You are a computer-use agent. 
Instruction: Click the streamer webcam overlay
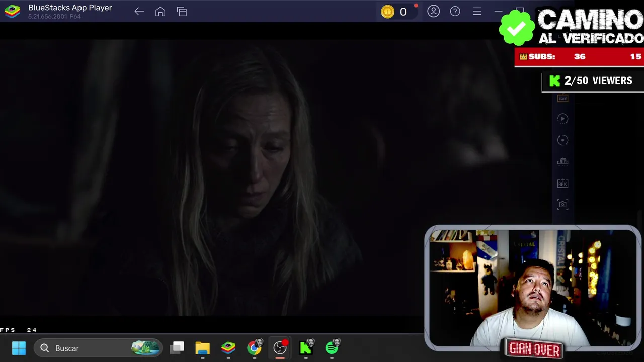(x=533, y=288)
